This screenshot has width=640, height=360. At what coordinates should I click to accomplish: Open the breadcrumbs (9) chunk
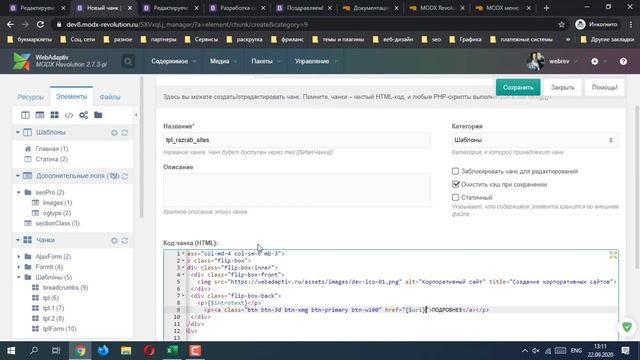tap(65, 288)
